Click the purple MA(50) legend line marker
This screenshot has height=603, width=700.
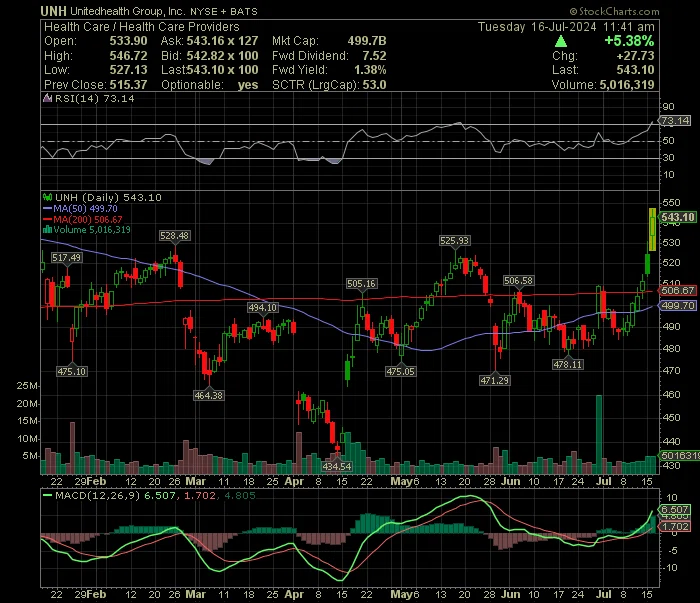[47, 208]
